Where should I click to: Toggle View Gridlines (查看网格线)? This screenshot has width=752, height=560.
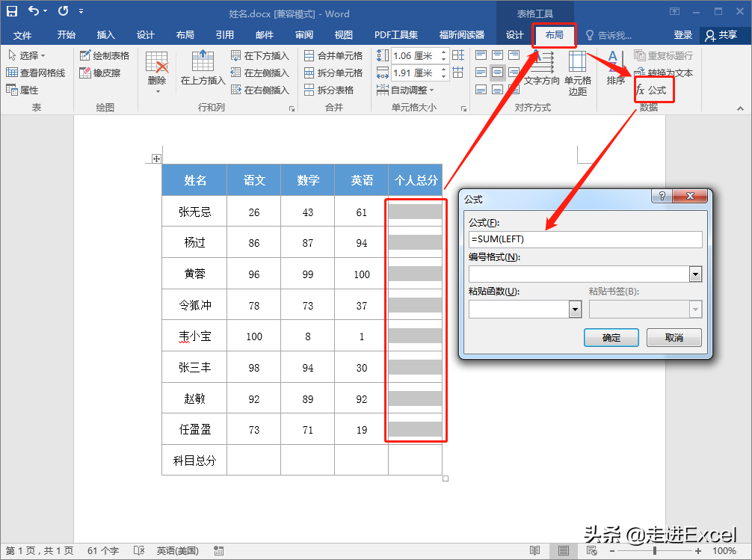coord(36,73)
